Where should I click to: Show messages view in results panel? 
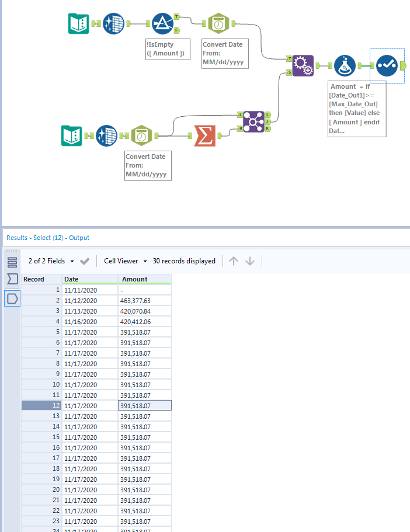(12, 262)
